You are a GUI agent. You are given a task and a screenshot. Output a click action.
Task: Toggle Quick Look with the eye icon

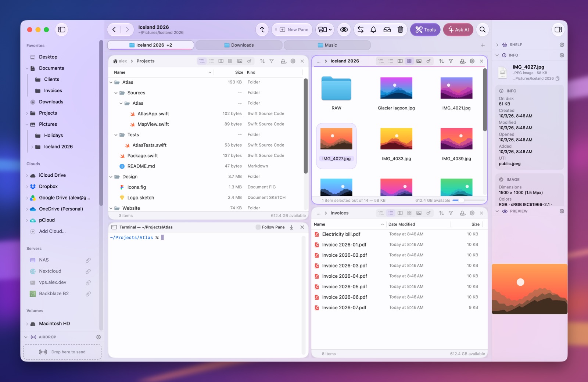(344, 30)
